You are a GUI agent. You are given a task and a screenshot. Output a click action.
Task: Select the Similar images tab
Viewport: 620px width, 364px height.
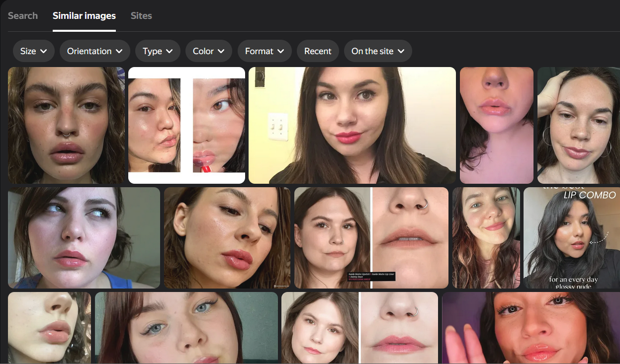(x=84, y=15)
